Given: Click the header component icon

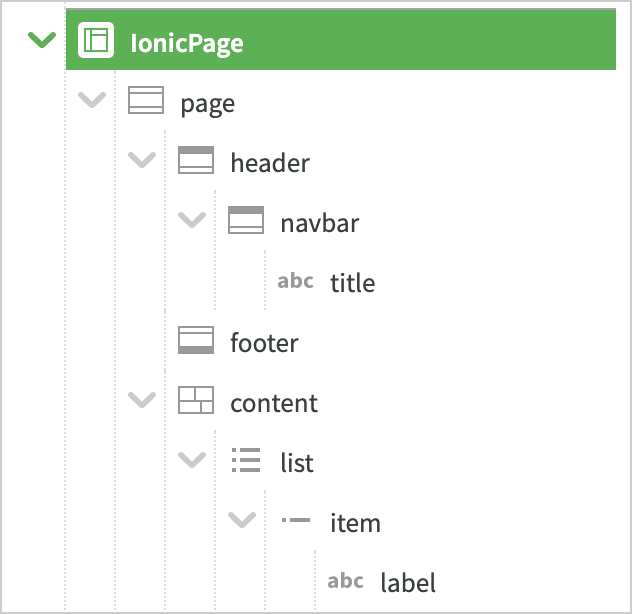Looking at the screenshot, I should click(196, 162).
